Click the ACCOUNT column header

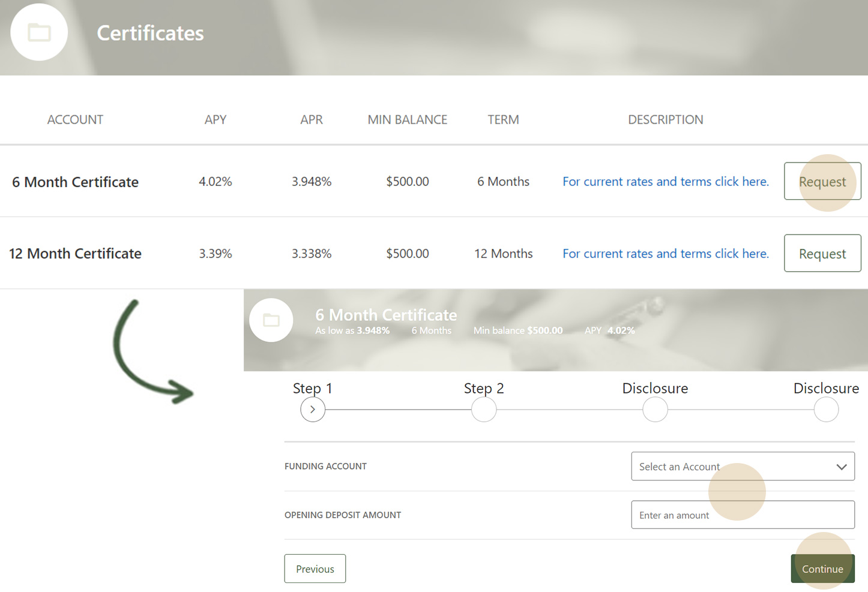(75, 119)
